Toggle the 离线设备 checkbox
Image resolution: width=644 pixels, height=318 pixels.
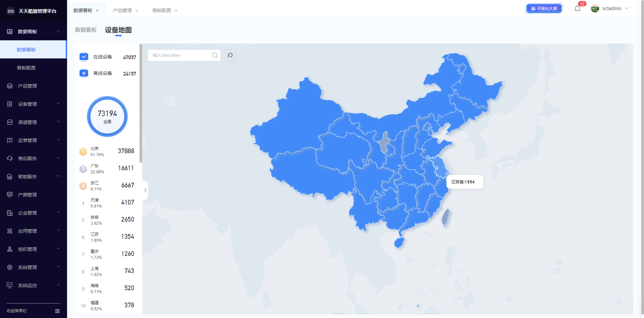pyautogui.click(x=84, y=73)
